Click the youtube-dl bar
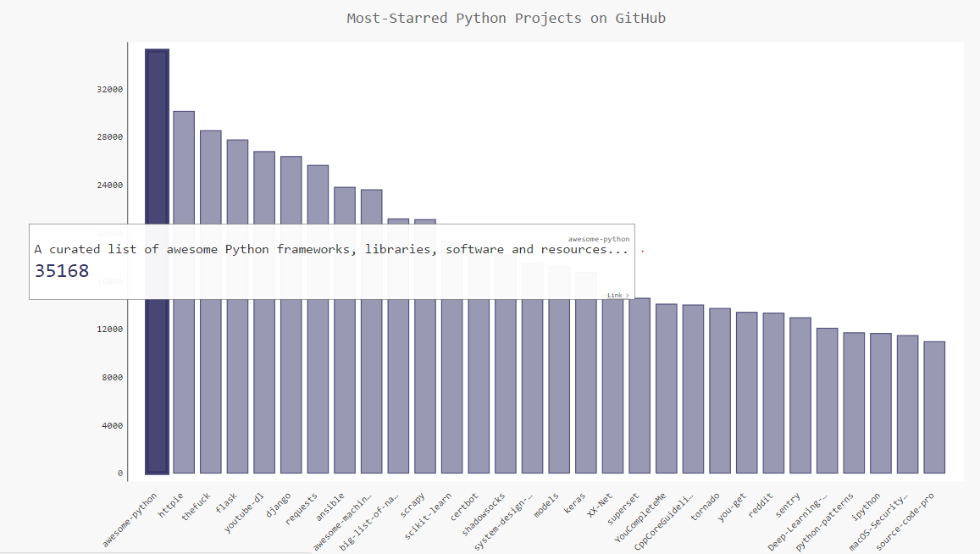980x554 pixels. click(x=264, y=312)
